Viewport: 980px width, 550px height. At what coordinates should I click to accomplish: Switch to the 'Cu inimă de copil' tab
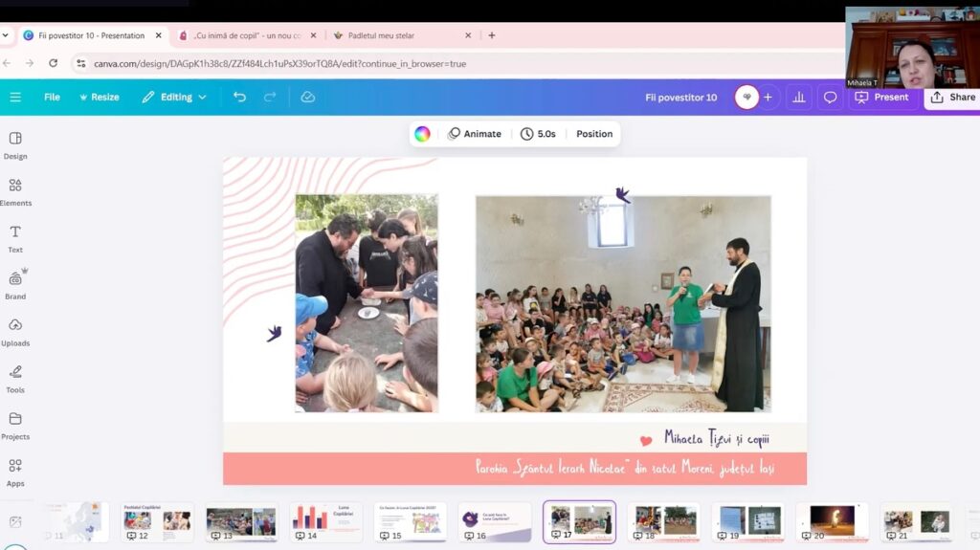point(247,35)
